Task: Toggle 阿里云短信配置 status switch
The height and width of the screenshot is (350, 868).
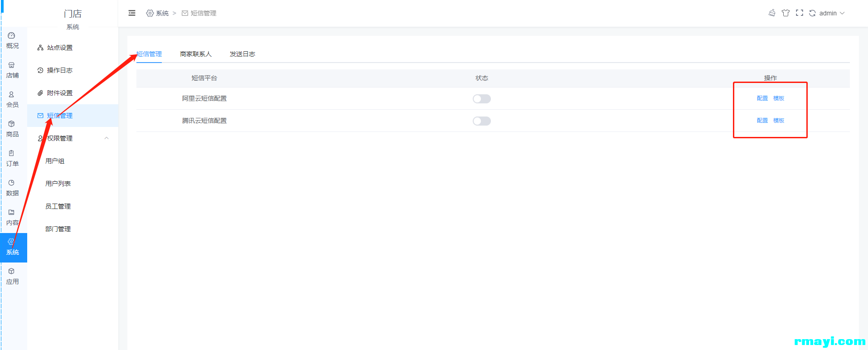Action: coord(482,99)
